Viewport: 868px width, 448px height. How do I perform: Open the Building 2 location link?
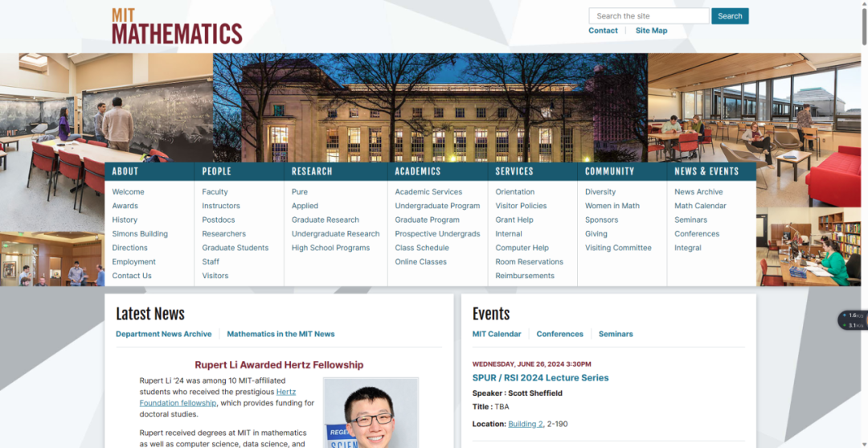click(526, 424)
